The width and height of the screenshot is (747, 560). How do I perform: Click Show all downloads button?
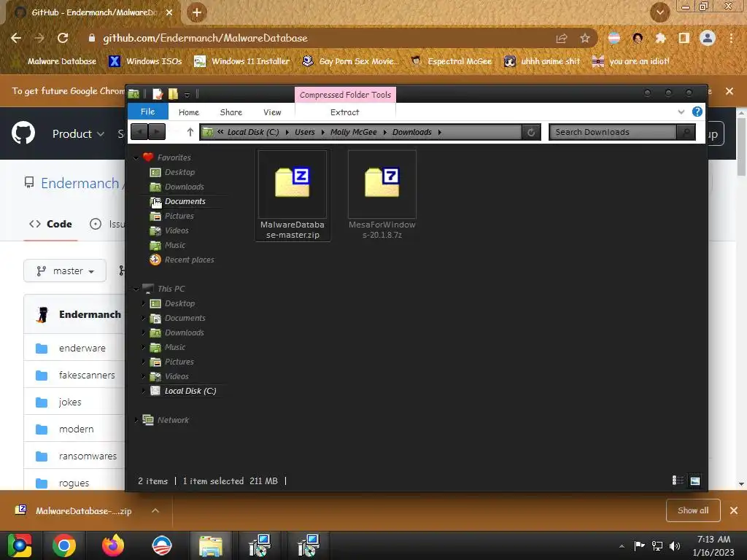(x=693, y=510)
